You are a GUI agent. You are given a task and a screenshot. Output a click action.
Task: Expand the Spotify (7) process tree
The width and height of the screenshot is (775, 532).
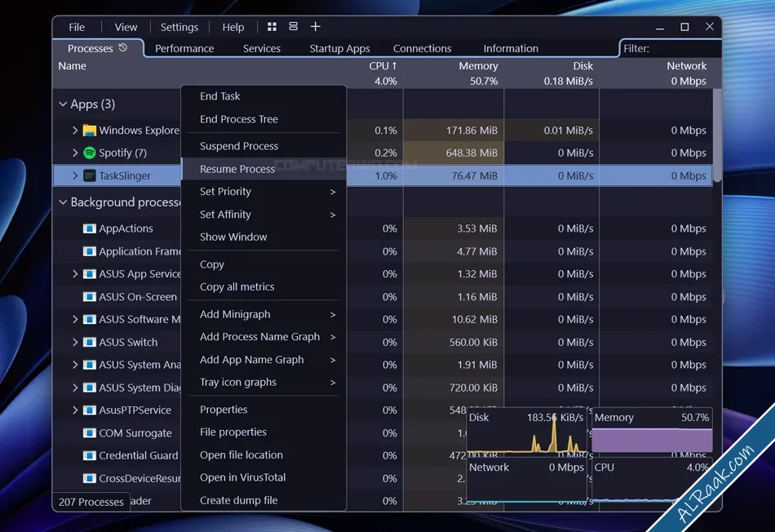tap(75, 153)
